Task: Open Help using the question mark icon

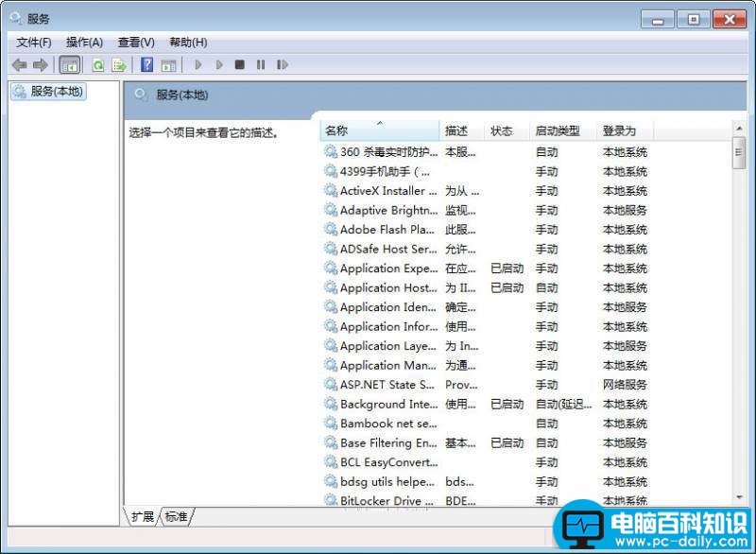Action: pos(146,64)
